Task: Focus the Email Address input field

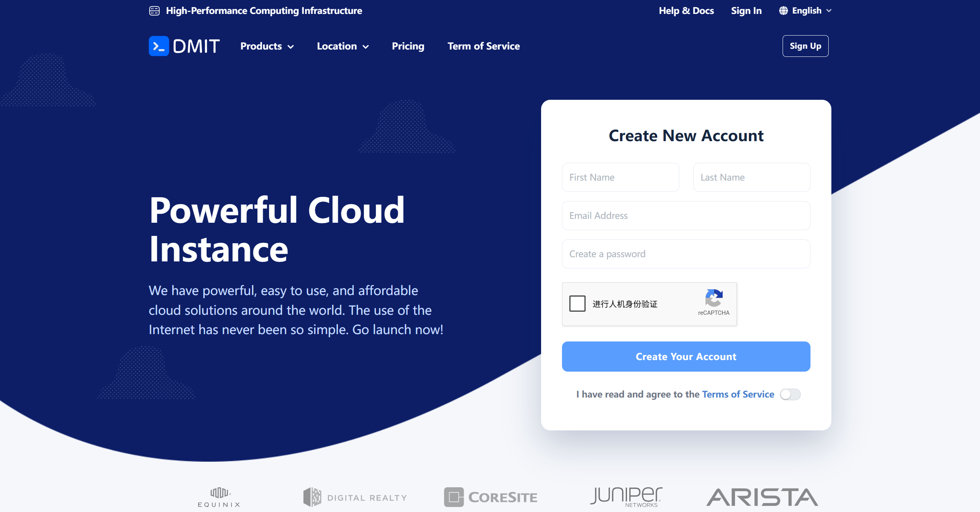Action: click(686, 216)
